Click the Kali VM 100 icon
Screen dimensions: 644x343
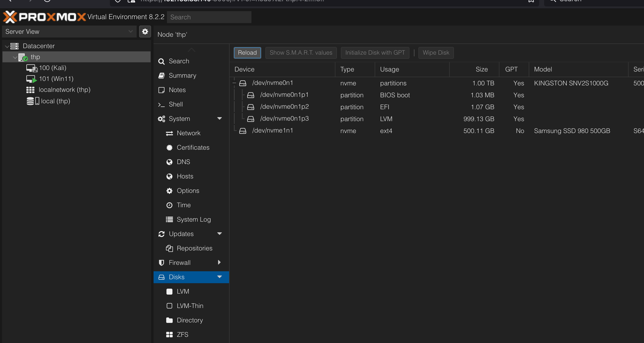32,68
